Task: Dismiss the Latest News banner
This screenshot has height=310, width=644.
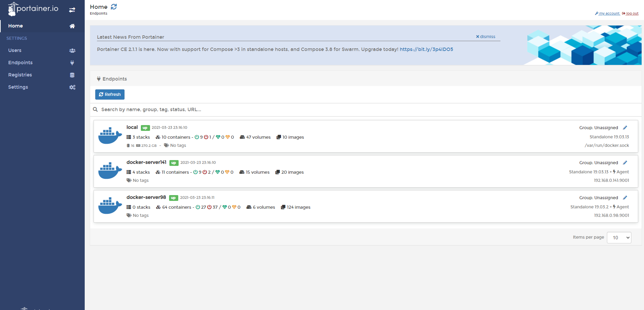Action: click(x=485, y=37)
